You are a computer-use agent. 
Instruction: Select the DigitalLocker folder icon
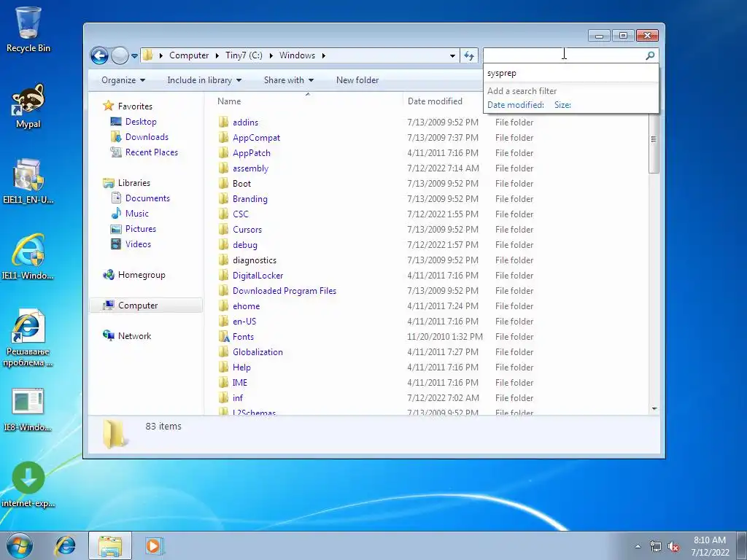point(223,275)
